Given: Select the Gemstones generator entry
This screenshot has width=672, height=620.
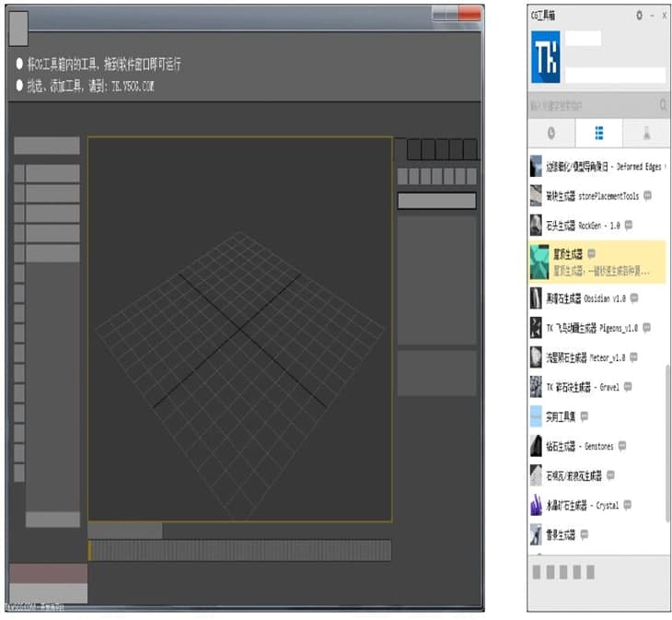Looking at the screenshot, I should pyautogui.click(x=580, y=446).
